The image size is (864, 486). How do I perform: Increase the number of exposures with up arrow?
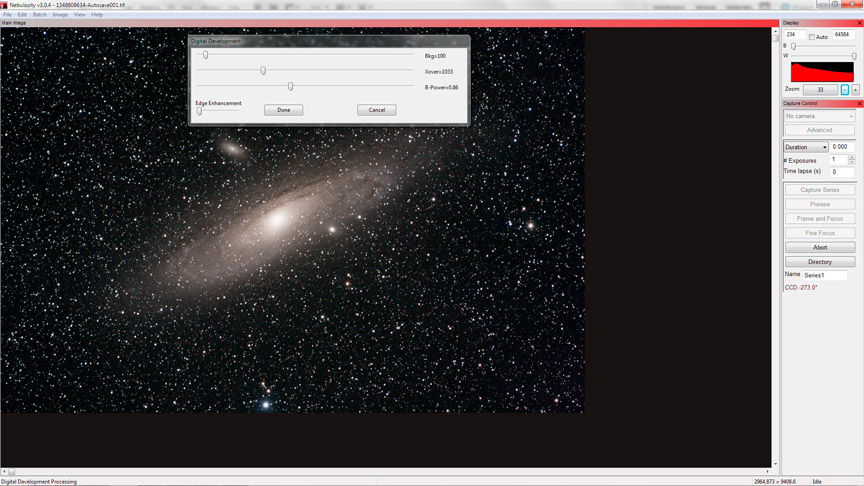tap(852, 157)
